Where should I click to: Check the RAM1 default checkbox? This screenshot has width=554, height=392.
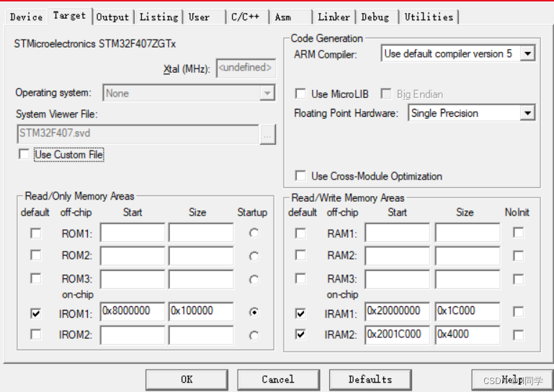[300, 233]
